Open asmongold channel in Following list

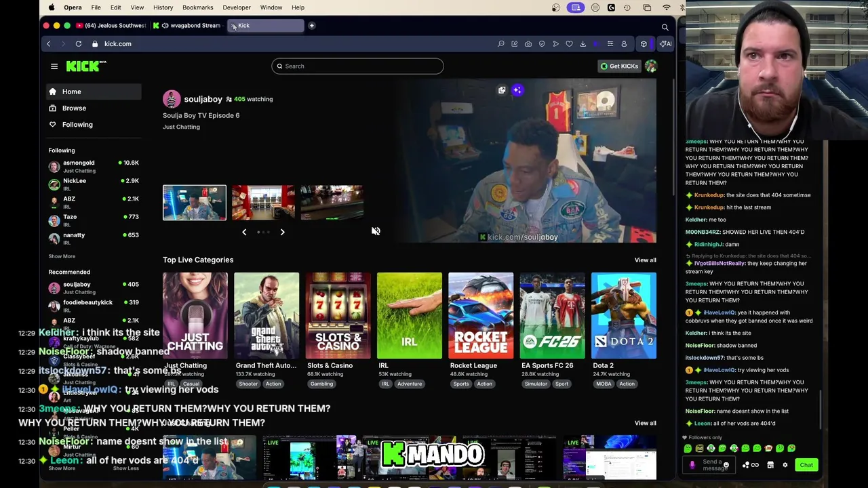[94, 166]
